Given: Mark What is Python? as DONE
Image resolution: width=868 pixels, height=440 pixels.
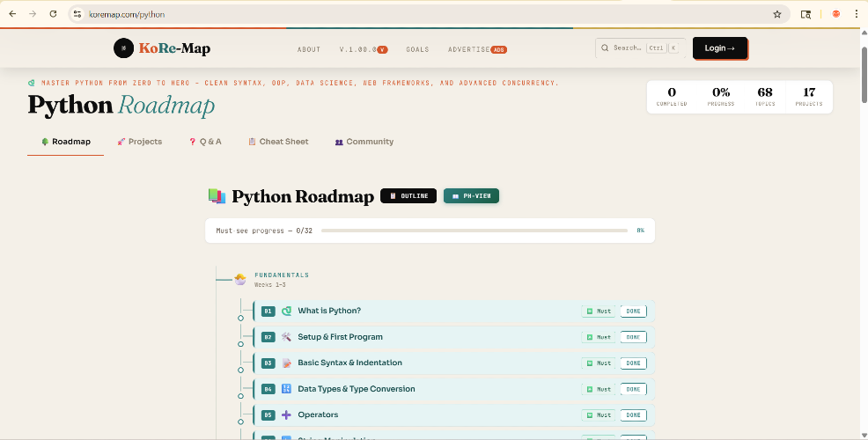Looking at the screenshot, I should [x=633, y=311].
